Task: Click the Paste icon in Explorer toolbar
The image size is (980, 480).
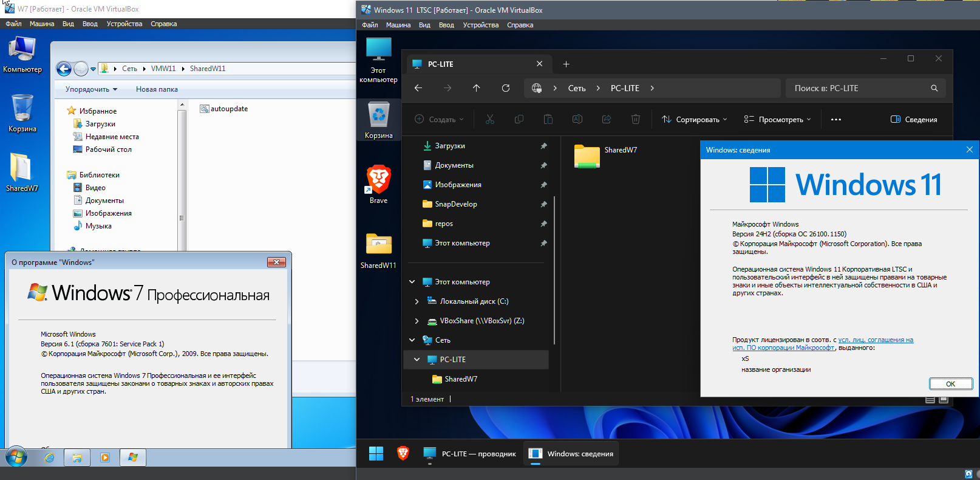Action: [548, 120]
